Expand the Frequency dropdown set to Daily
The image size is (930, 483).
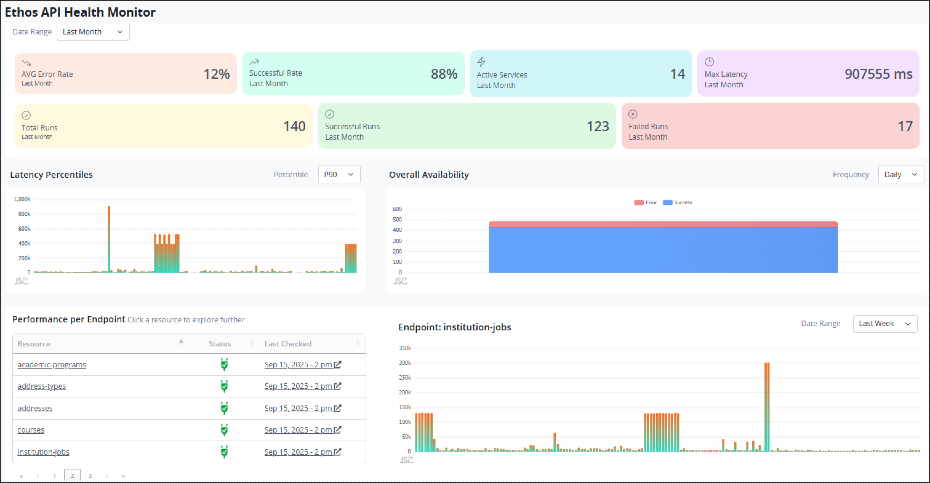[x=900, y=174]
